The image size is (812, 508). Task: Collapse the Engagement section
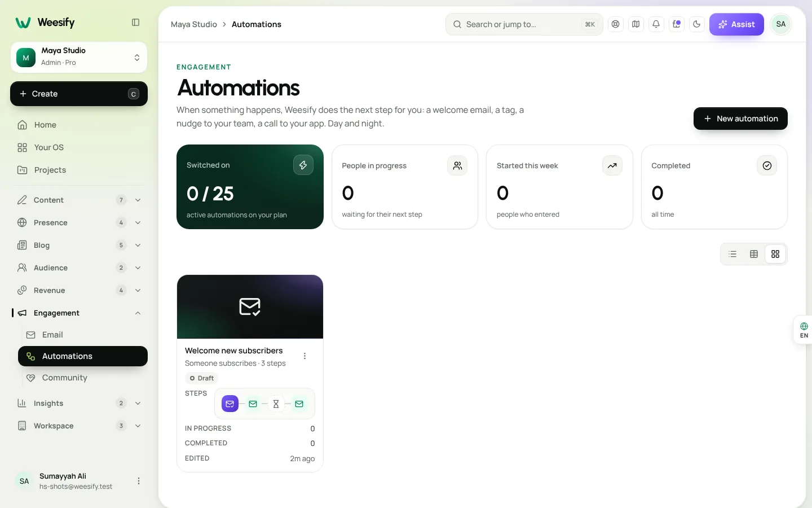[79, 313]
